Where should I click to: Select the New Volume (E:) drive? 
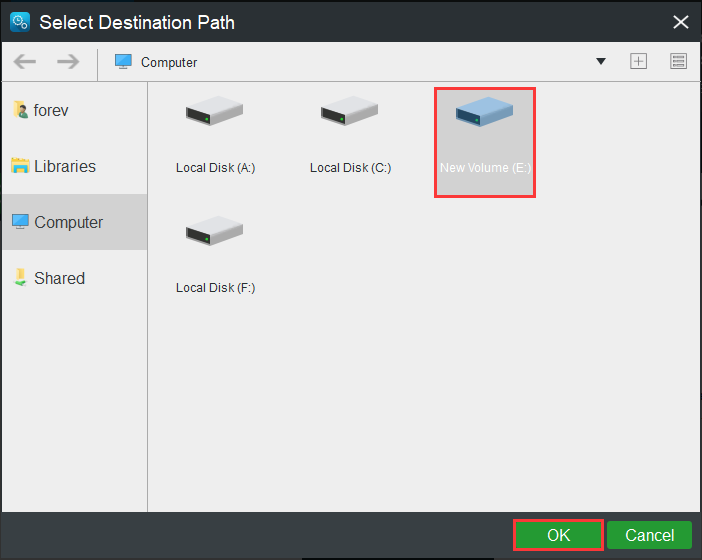point(485,141)
